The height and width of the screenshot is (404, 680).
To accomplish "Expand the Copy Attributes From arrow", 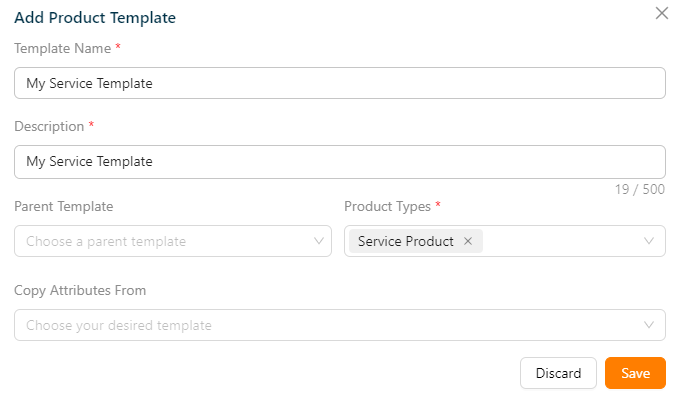I will [650, 325].
